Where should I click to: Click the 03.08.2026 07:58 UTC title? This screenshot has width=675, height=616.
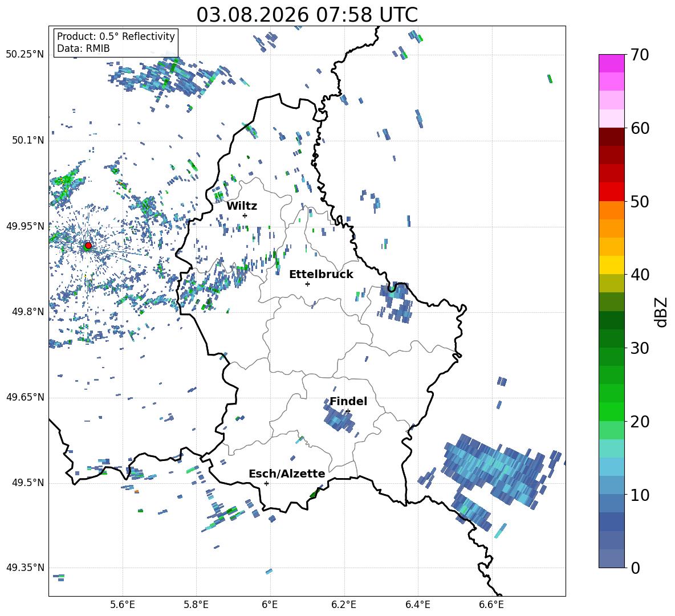coord(307,15)
